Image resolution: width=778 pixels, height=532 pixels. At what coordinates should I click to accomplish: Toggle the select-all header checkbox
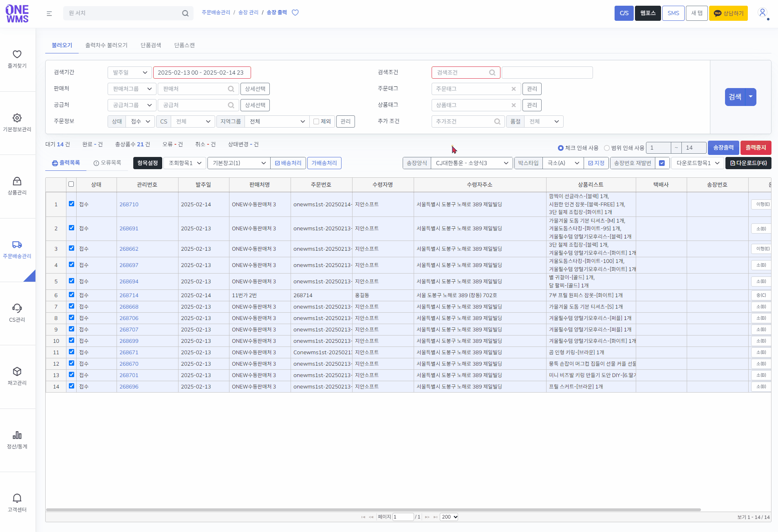[x=71, y=184]
